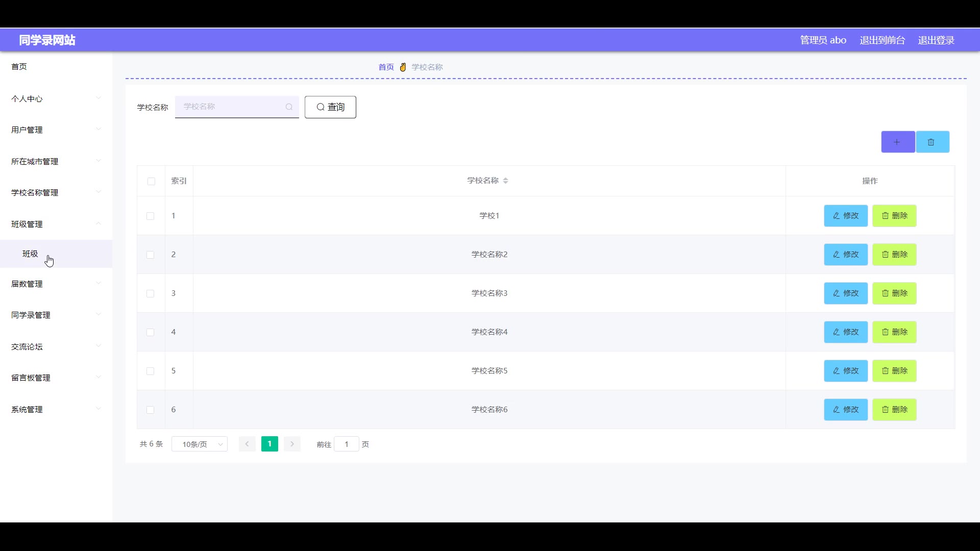Viewport: 980px width, 551px height.
Task: Click the 查询 search button
Action: coord(330,107)
